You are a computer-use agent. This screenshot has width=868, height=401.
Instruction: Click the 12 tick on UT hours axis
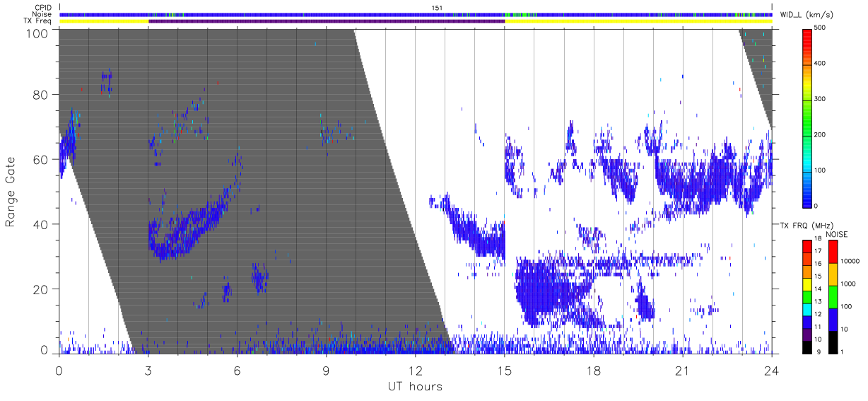click(x=415, y=370)
